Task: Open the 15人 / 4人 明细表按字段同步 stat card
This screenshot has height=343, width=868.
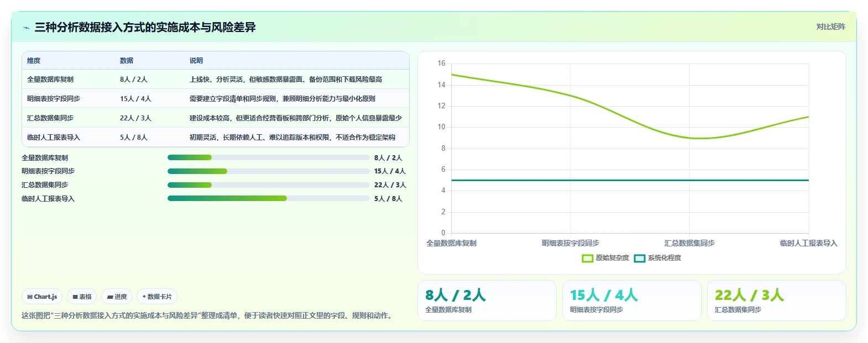Action: coord(632,300)
